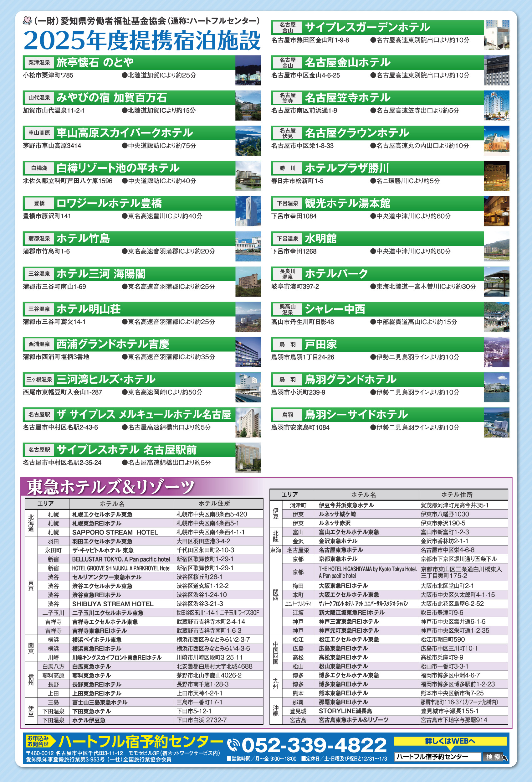The width and height of the screenshot is (532, 782).
Task: Click BELLUSTAR TOKYO hotel entry
Action: coord(121,559)
